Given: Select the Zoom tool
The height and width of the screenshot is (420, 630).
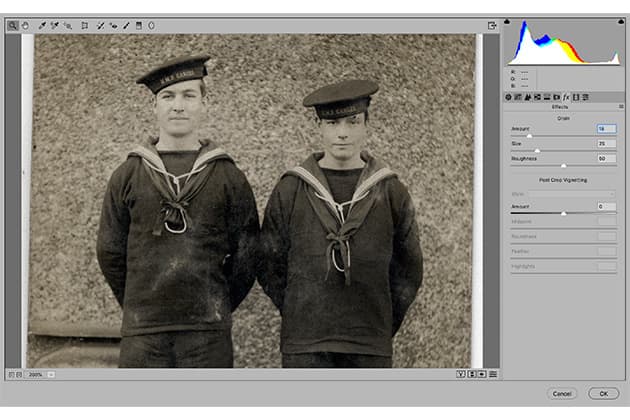Looking at the screenshot, I should pos(13,25).
